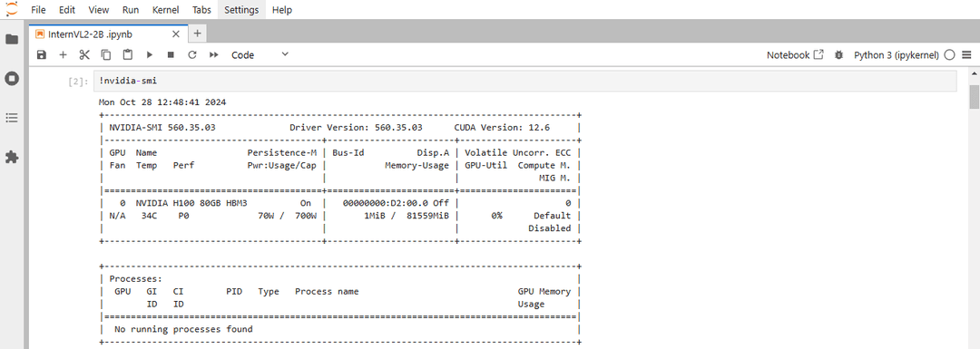Open the View menu
The image size is (980, 349).
point(98,10)
